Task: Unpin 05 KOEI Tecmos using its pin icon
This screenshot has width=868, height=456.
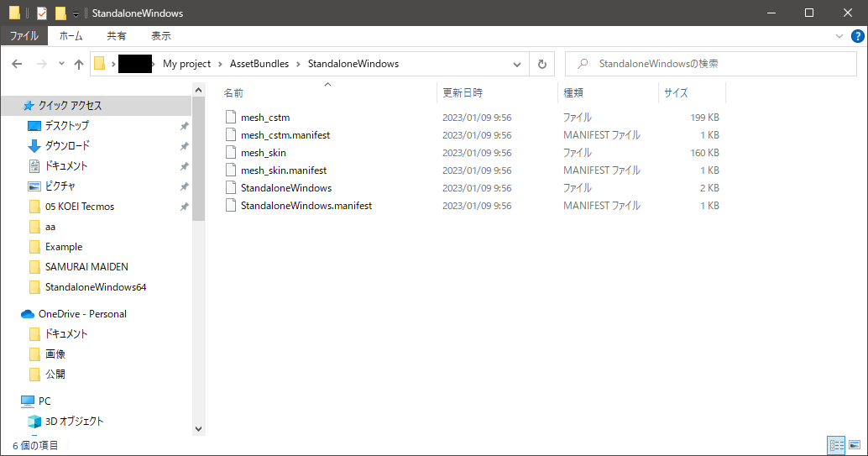Action: pyautogui.click(x=185, y=207)
